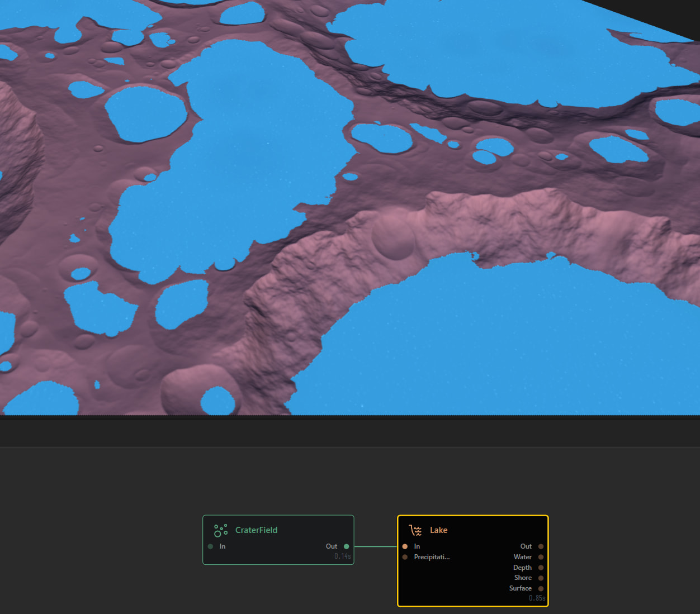This screenshot has width=700, height=614.
Task: Click the CraterField 0.14s timing label
Action: click(342, 556)
